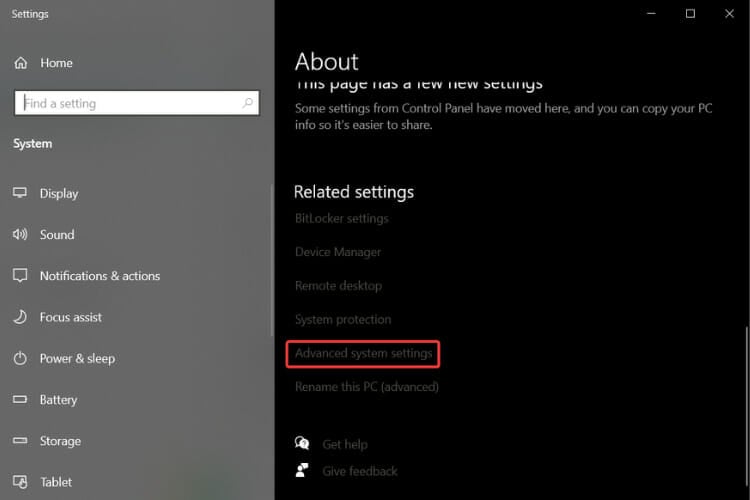Open Advanced system settings
The width and height of the screenshot is (750, 500).
tap(364, 354)
